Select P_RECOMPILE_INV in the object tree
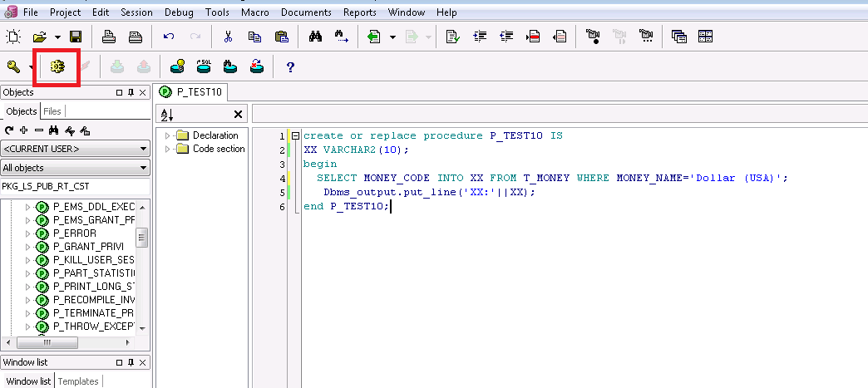Image resolution: width=868 pixels, height=388 pixels. pos(94,300)
